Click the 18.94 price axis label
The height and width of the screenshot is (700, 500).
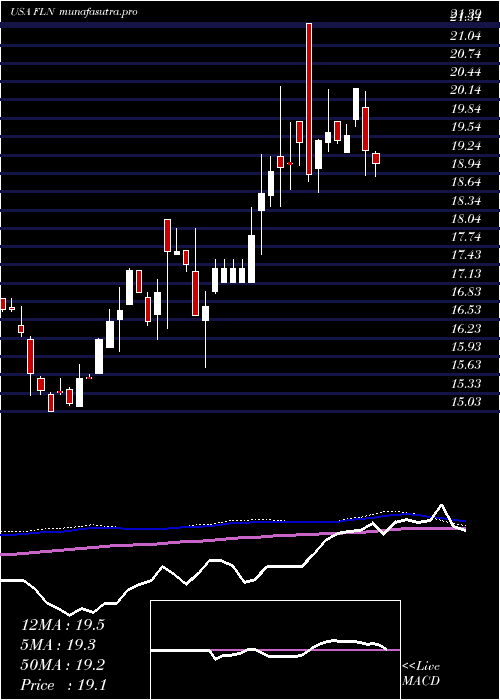(x=466, y=164)
